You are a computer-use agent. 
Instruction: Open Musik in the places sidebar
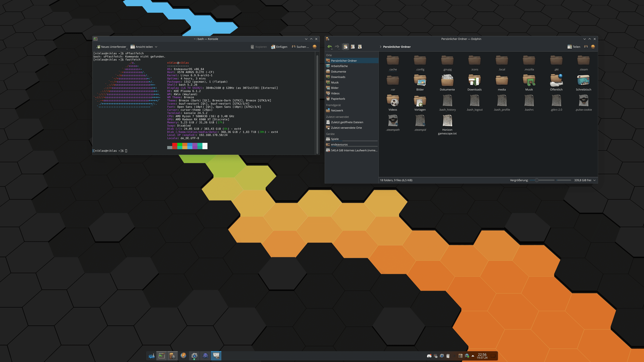tap(352, 82)
